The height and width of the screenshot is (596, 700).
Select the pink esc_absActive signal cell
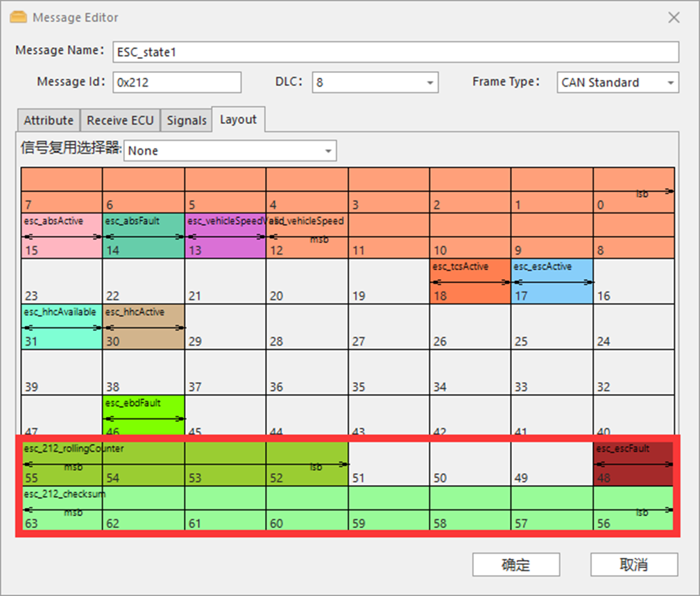pyautogui.click(x=62, y=235)
